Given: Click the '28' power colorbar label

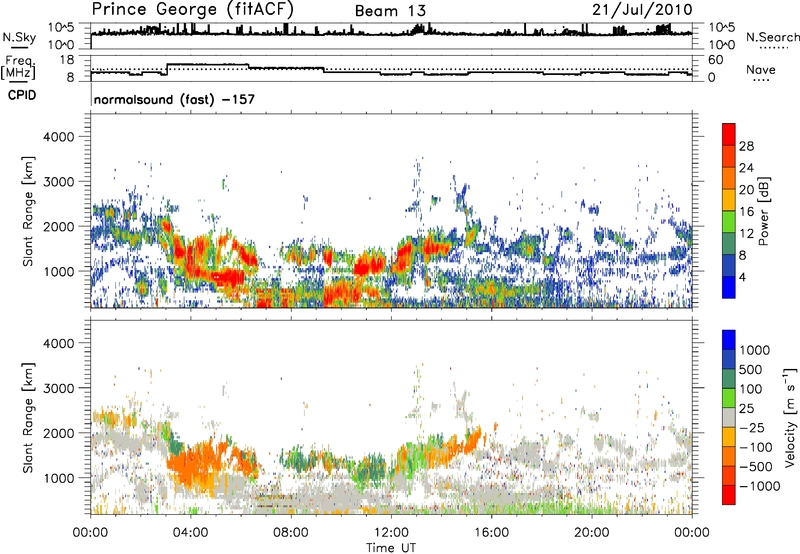Looking at the screenshot, I should (x=746, y=146).
